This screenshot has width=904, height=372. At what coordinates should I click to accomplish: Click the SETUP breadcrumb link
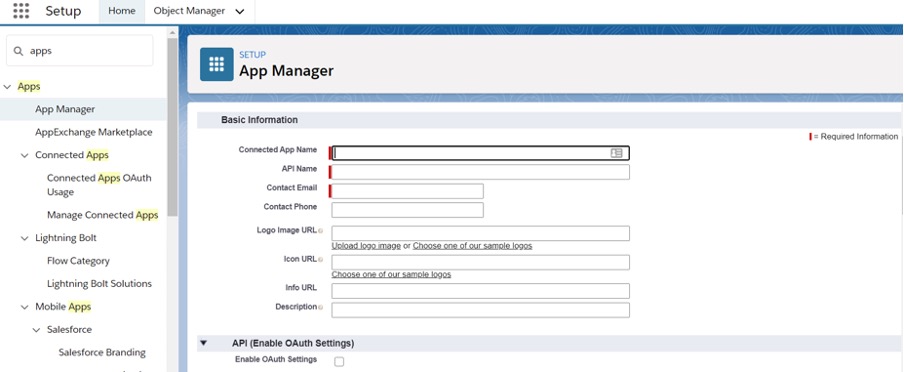(253, 55)
